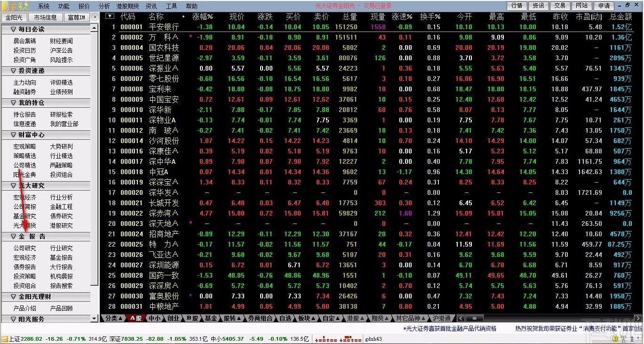Click the 网站 website icon at top right
The height and width of the screenshot is (344, 644).
[x=581, y=6]
